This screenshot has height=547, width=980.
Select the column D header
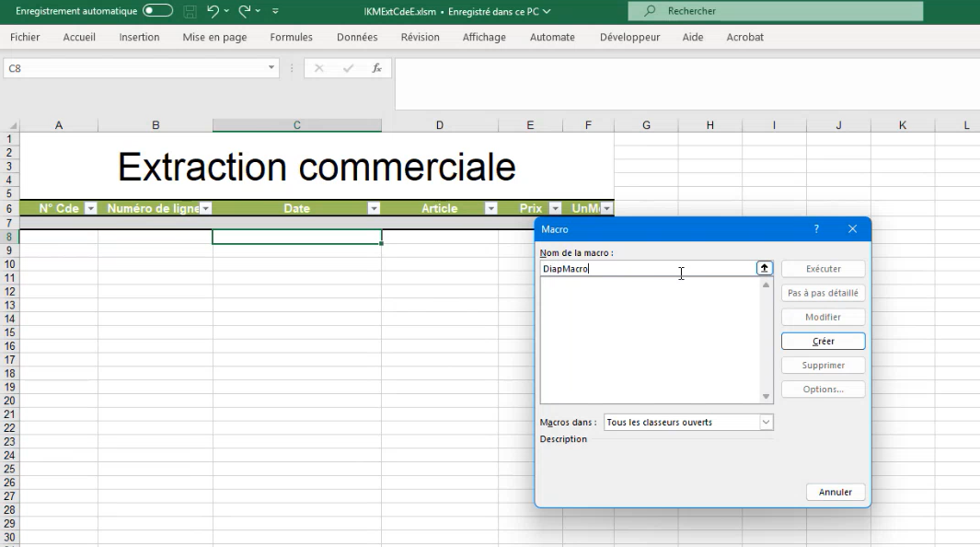click(440, 125)
